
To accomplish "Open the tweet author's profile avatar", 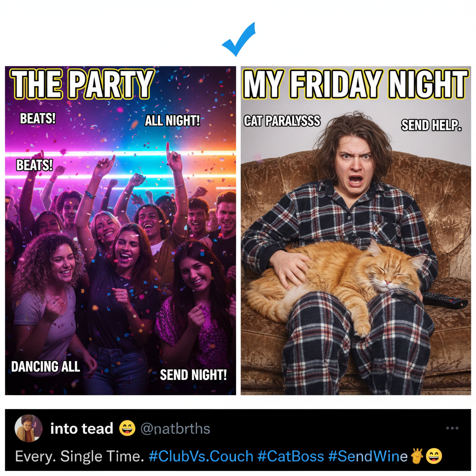I will pos(28,428).
